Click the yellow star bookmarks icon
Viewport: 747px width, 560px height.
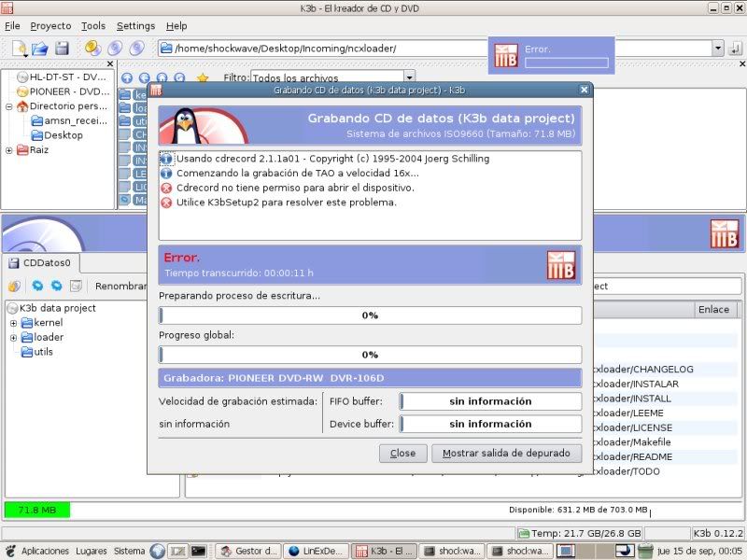tap(203, 77)
